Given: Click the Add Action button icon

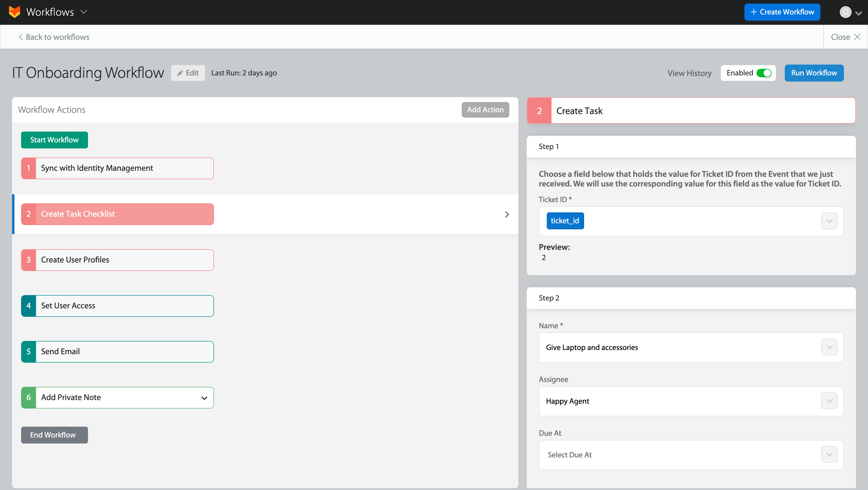Looking at the screenshot, I should click(x=485, y=109).
